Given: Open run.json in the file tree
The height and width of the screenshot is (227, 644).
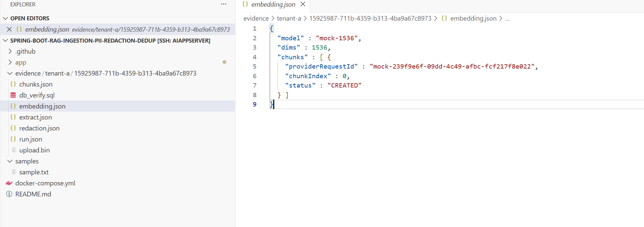Looking at the screenshot, I should [31, 139].
